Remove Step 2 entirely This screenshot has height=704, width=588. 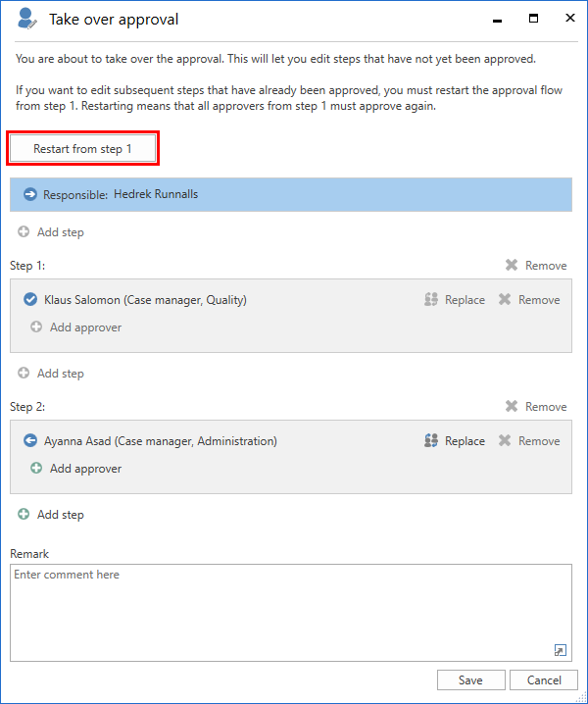click(536, 407)
